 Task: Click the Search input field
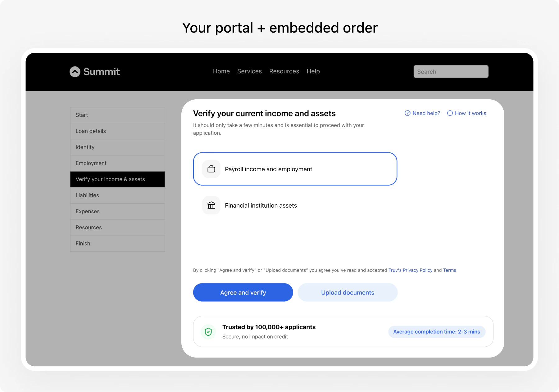[x=451, y=71]
